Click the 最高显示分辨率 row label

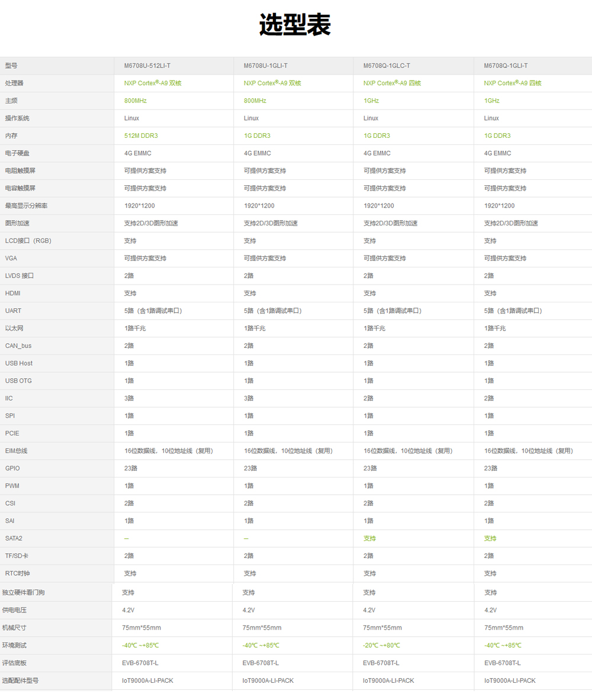(x=27, y=206)
